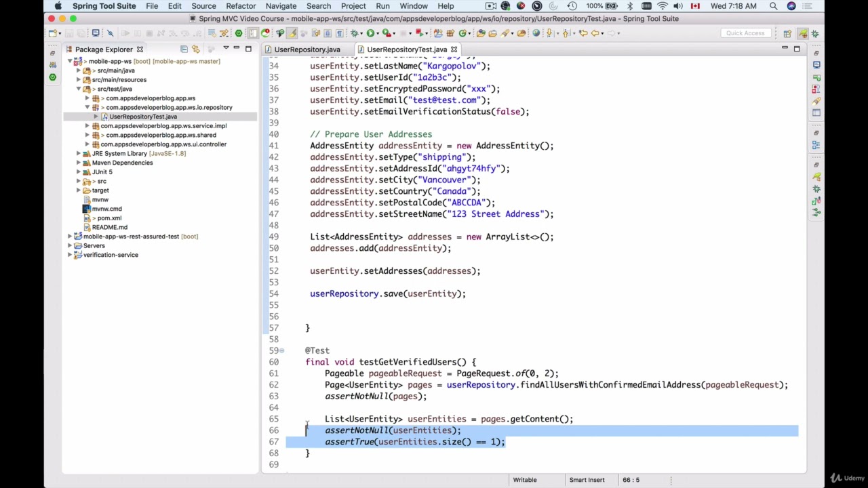
Task: Open the Apple menu
Action: (58, 6)
